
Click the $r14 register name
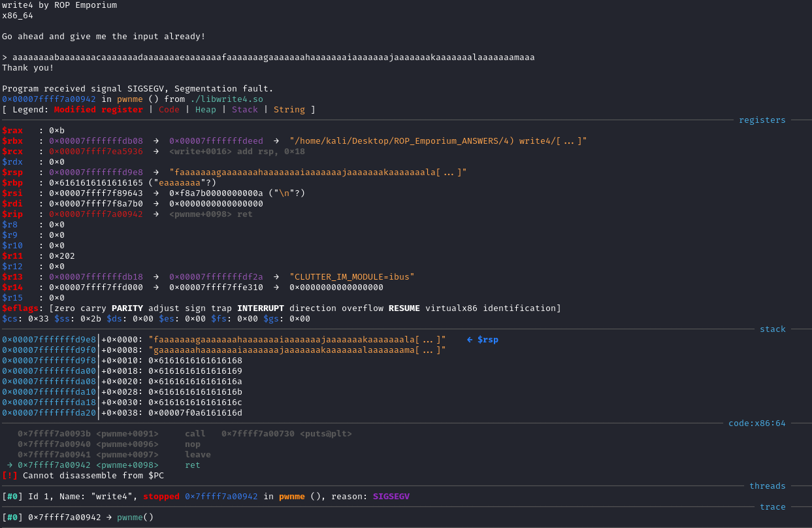pos(12,288)
